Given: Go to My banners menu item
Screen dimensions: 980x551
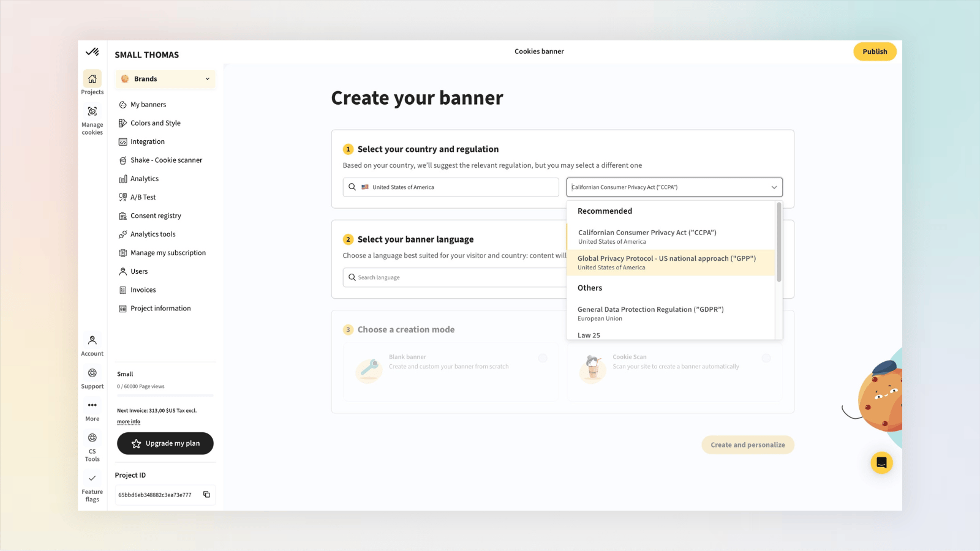Looking at the screenshot, I should [148, 105].
